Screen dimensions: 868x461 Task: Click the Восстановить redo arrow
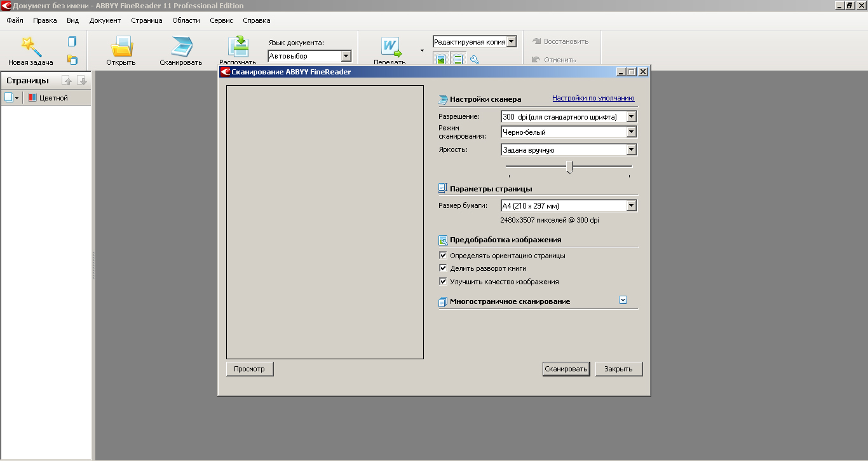536,41
